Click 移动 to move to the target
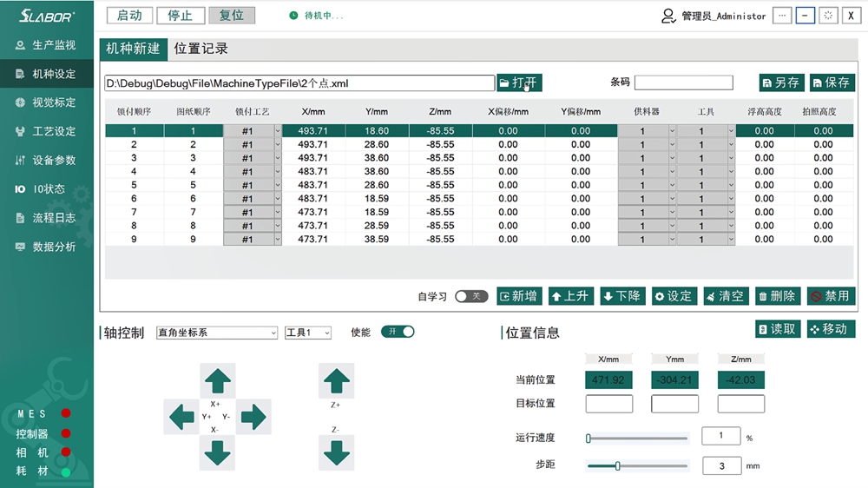 [830, 329]
